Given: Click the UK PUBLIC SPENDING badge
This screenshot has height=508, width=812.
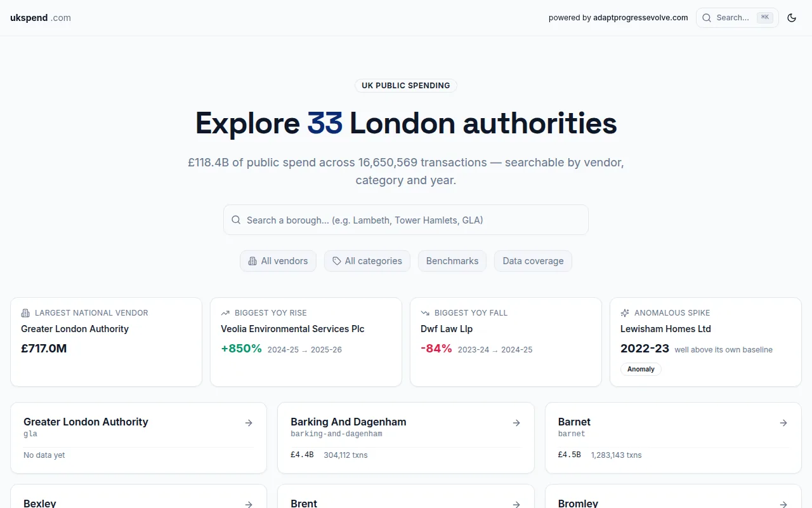Looking at the screenshot, I should [x=406, y=86].
